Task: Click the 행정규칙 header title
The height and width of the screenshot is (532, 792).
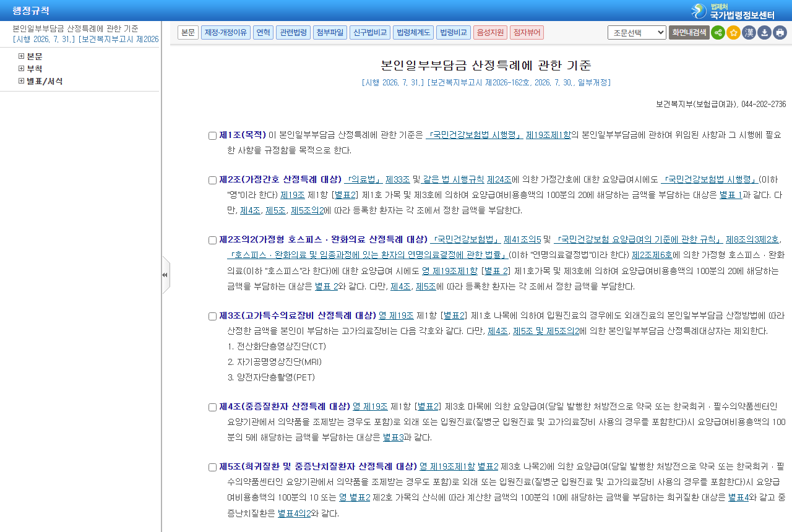Action: point(31,11)
